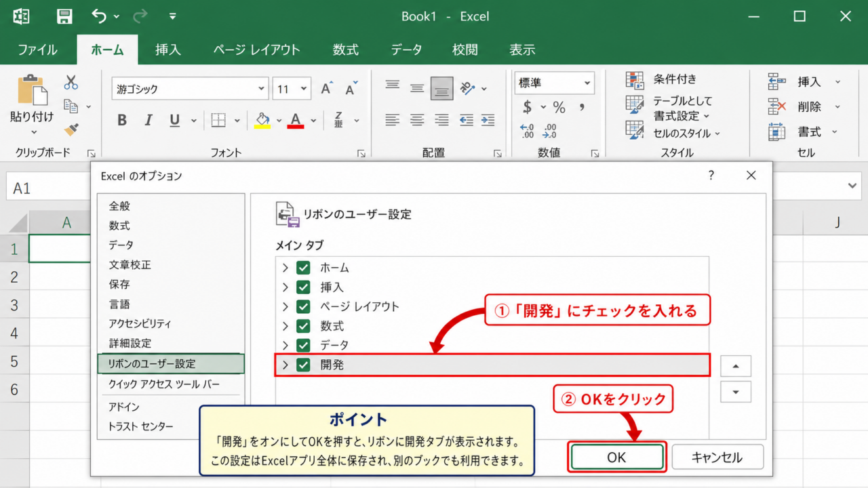
Task: Uncheck the ページ レイアウト checkbox
Action: pyautogui.click(x=303, y=306)
